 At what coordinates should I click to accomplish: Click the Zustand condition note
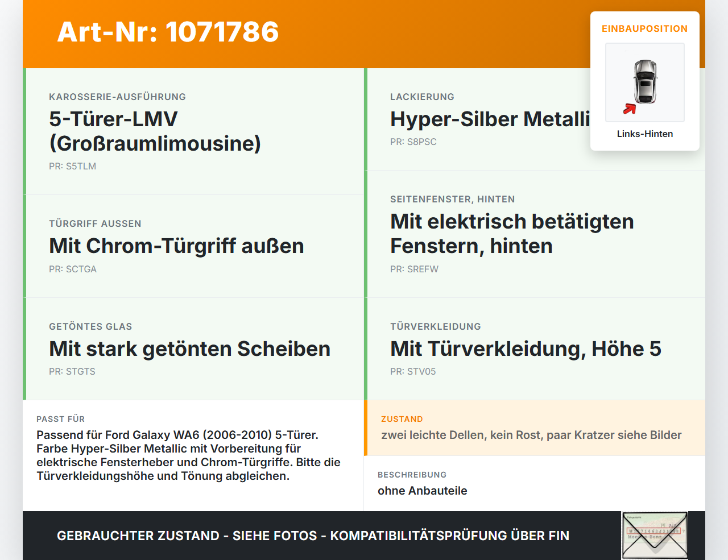pos(531,435)
